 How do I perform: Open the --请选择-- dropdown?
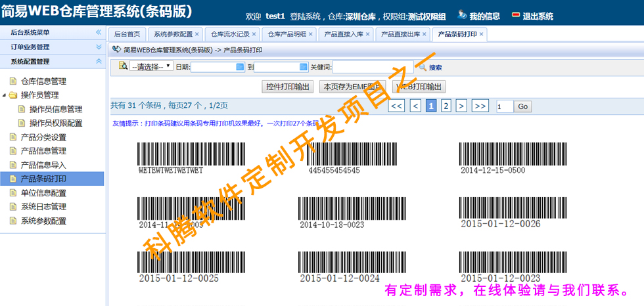coord(151,67)
